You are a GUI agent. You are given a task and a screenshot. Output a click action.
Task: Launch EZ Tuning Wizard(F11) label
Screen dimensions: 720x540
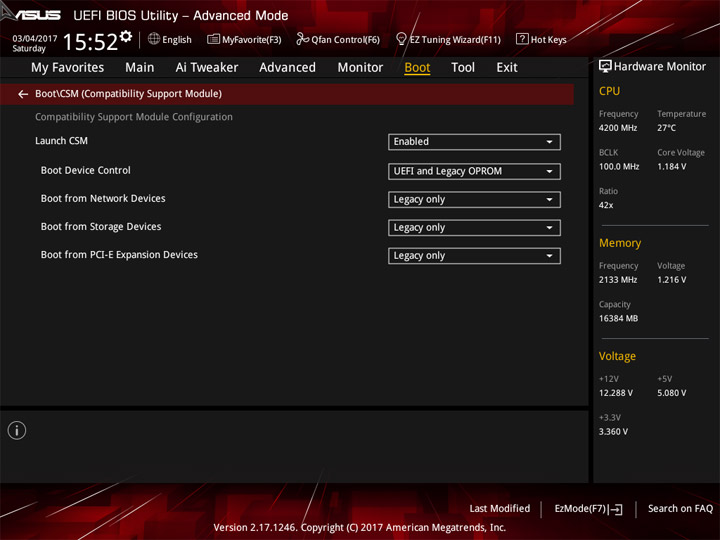coord(455,40)
